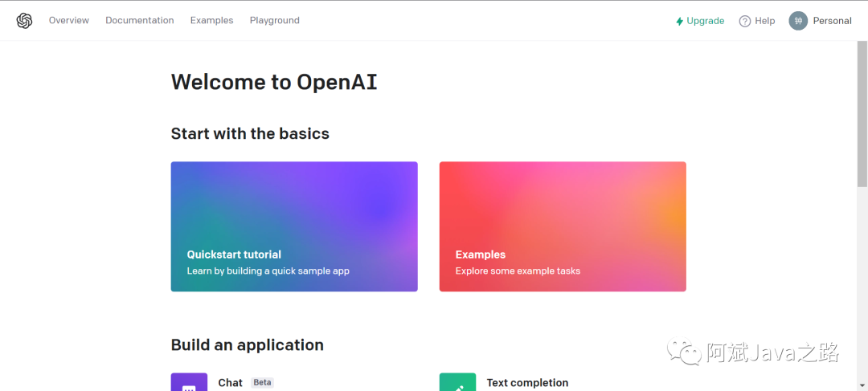Viewport: 868px width, 391px height.
Task: Click the purple Chat icon
Action: tap(189, 383)
